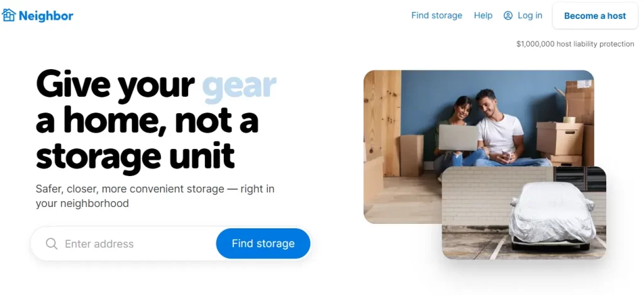Click the magnifying glass search icon
This screenshot has height=295, width=644.
(52, 243)
